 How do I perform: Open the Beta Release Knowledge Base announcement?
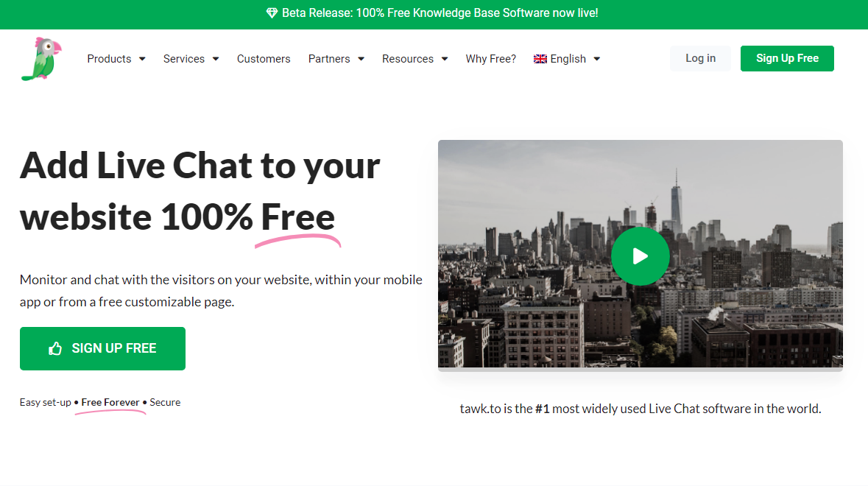(440, 13)
